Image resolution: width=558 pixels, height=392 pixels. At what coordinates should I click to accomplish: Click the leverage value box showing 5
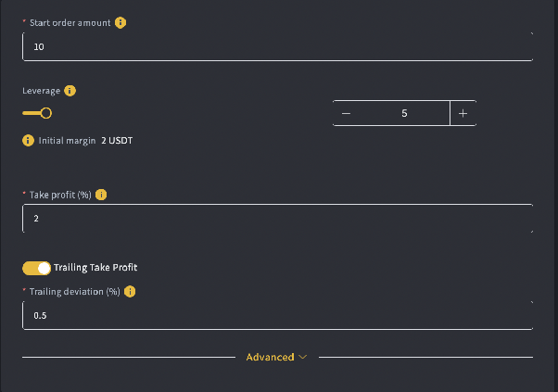[x=404, y=113]
